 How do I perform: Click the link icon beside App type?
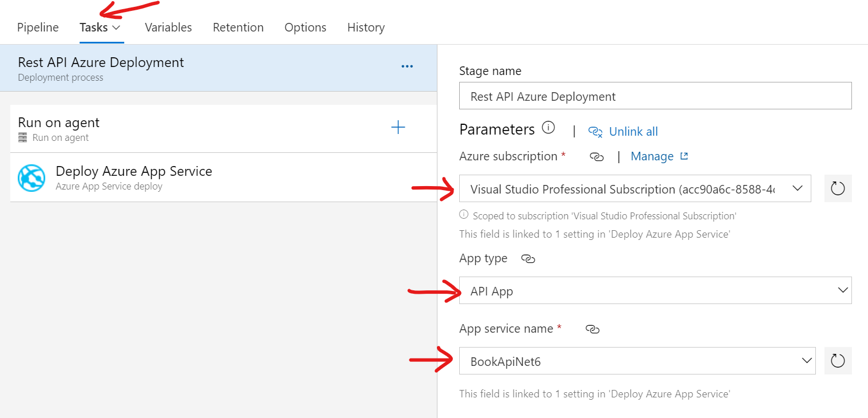point(527,259)
